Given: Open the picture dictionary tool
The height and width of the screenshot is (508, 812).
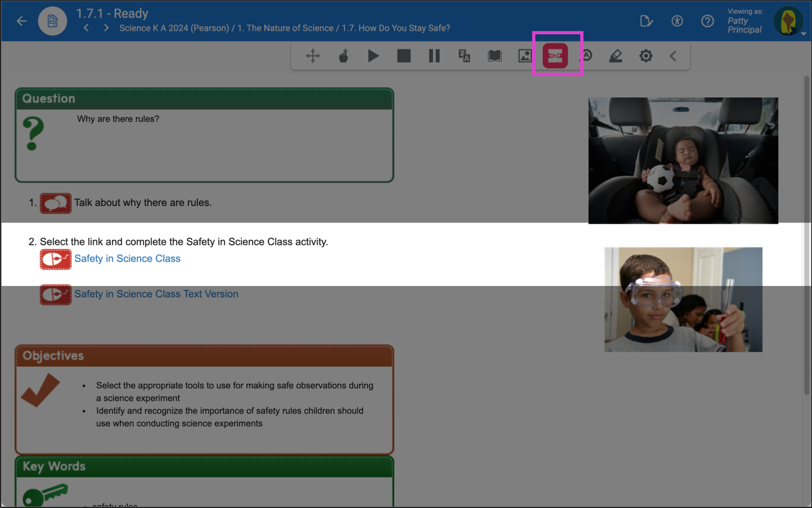Looking at the screenshot, I should point(525,56).
